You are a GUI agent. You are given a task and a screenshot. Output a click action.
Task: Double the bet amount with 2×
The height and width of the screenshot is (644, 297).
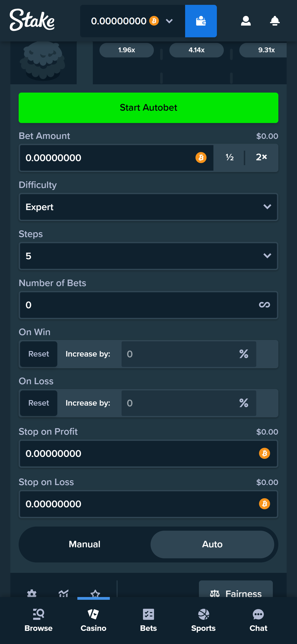coord(261,157)
